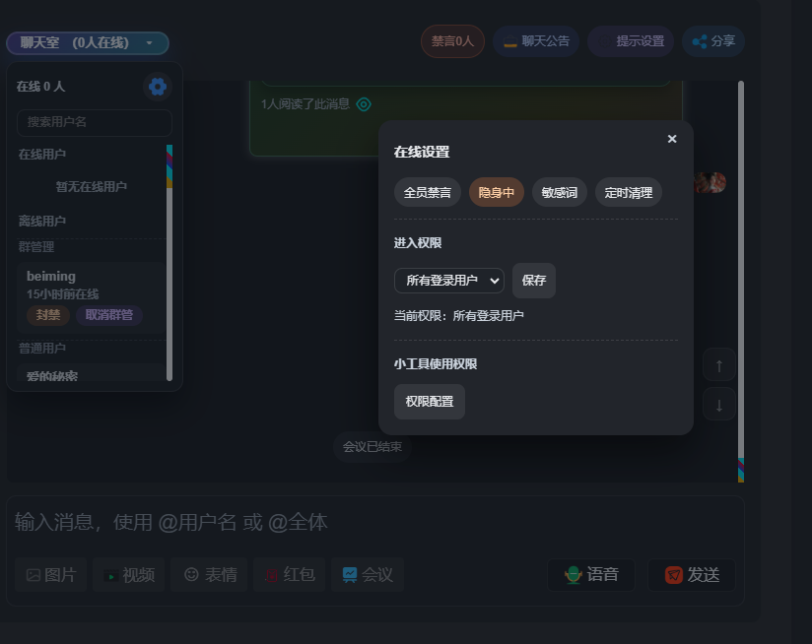This screenshot has width=812, height=644.
Task: Open the 敏感词 sensitive words settings
Action: pyautogui.click(x=560, y=192)
